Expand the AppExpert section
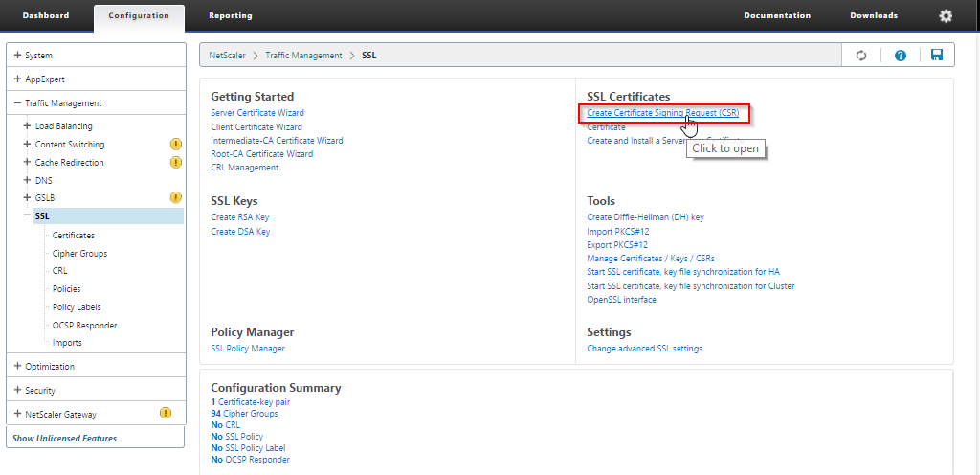The image size is (980, 475). click(x=18, y=79)
